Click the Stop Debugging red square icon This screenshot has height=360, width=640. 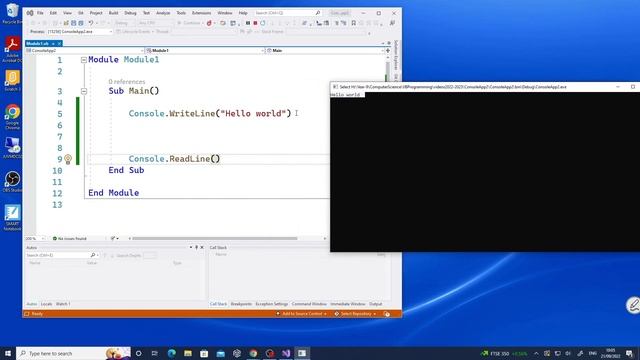[255, 23]
